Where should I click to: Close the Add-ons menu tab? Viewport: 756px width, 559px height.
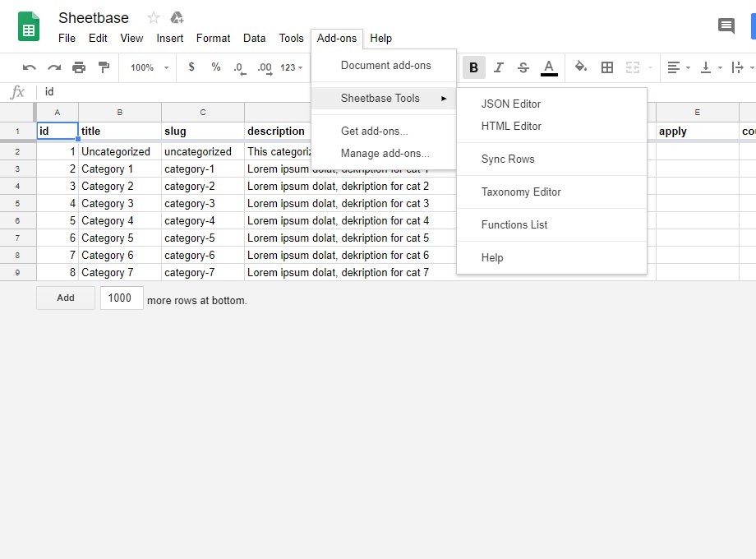337,38
